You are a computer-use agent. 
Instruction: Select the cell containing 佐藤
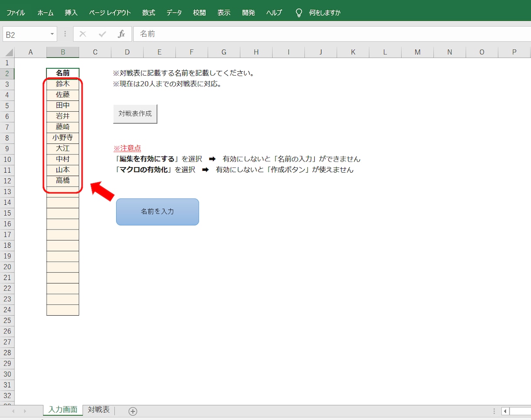(63, 95)
